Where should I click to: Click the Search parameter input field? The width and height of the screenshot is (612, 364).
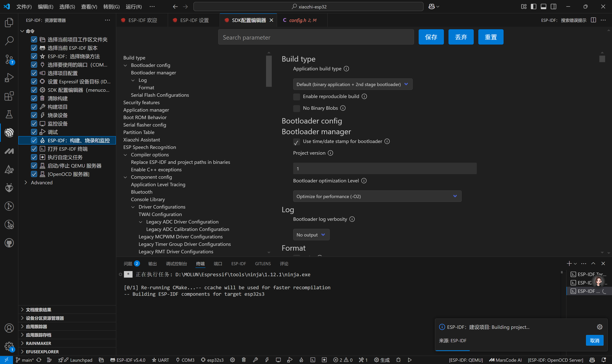point(316,37)
